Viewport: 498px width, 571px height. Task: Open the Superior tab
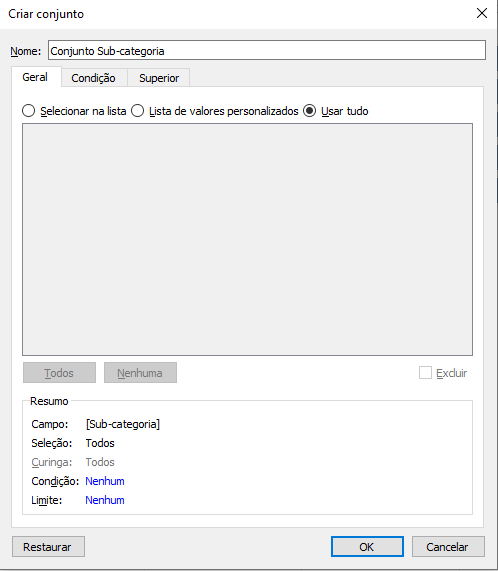click(159, 78)
